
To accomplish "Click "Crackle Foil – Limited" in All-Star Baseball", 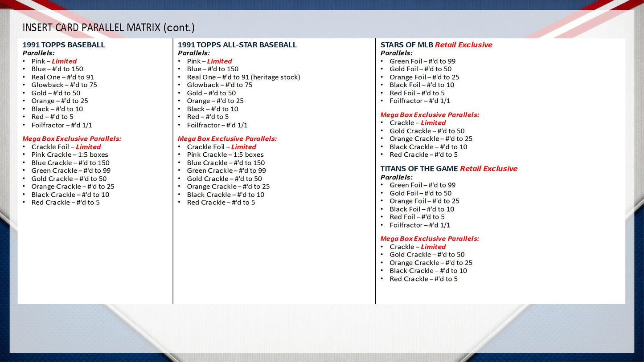I will (x=222, y=147).
